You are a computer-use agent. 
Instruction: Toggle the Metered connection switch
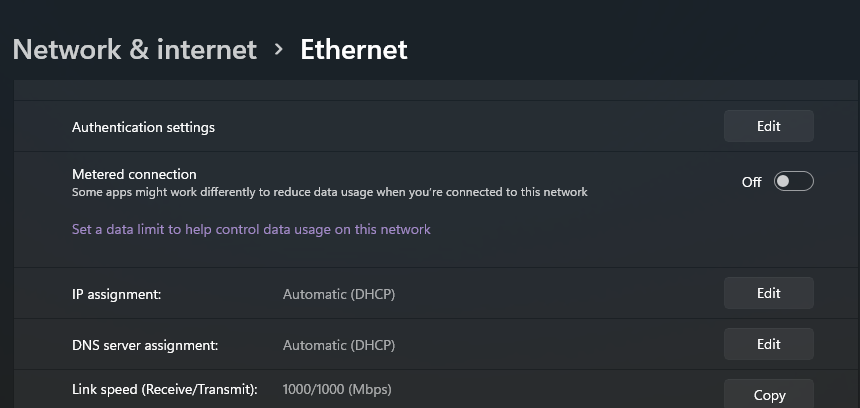[x=794, y=181]
